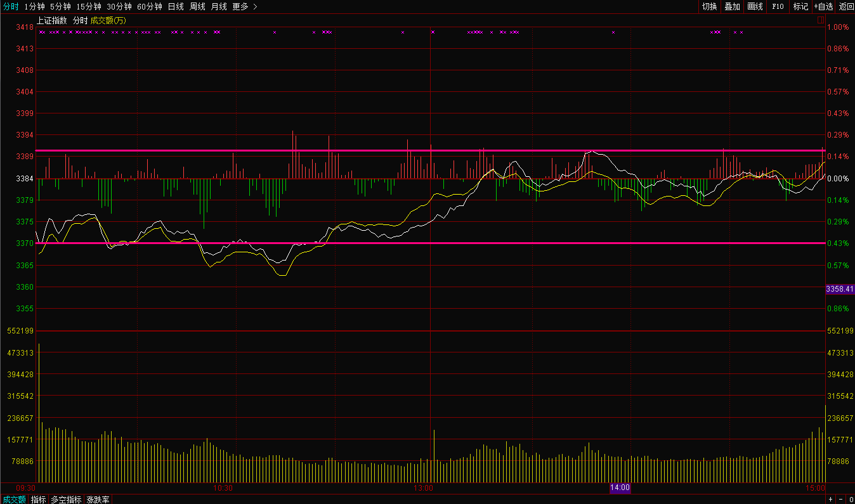Click the 3358.41 price label
The height and width of the screenshot is (504, 855).
tap(840, 288)
